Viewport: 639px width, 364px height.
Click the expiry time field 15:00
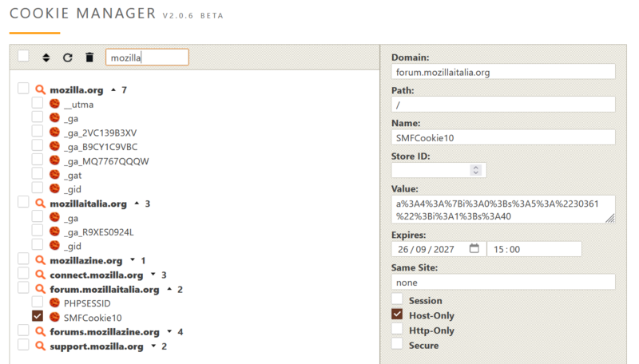point(534,249)
